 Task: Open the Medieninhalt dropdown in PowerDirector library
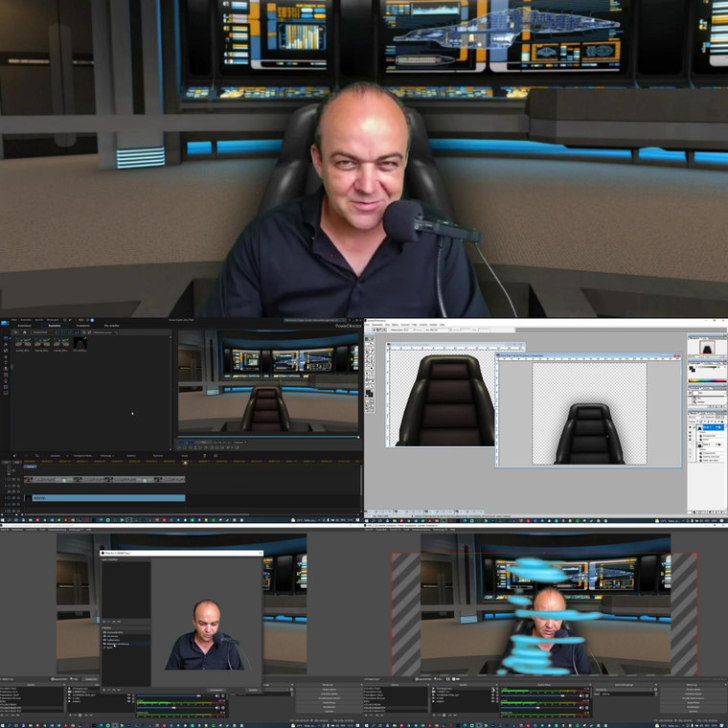point(45,332)
